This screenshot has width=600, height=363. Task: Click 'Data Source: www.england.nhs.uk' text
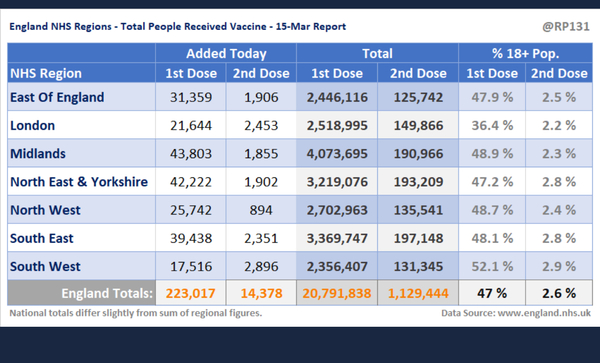[x=516, y=313]
